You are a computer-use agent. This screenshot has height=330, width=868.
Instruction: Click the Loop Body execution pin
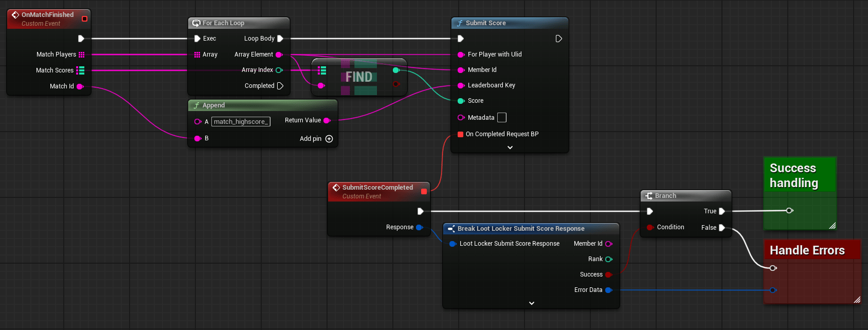point(280,39)
